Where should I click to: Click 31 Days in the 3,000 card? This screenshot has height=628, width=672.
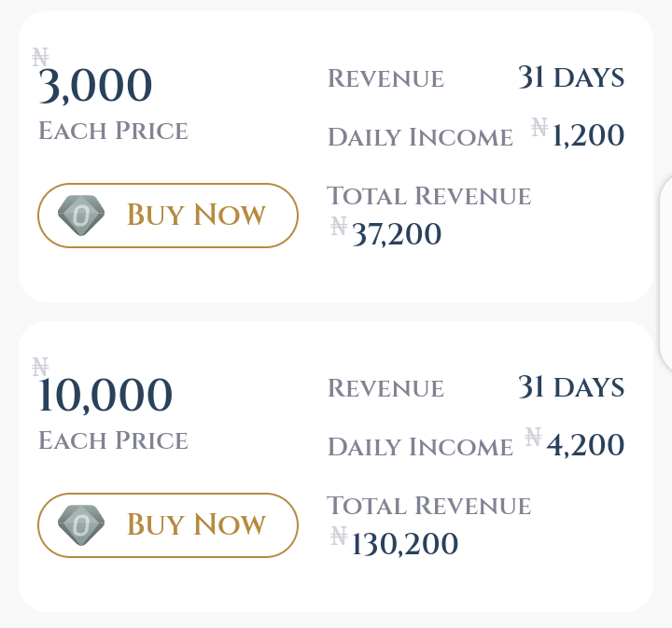[571, 77]
